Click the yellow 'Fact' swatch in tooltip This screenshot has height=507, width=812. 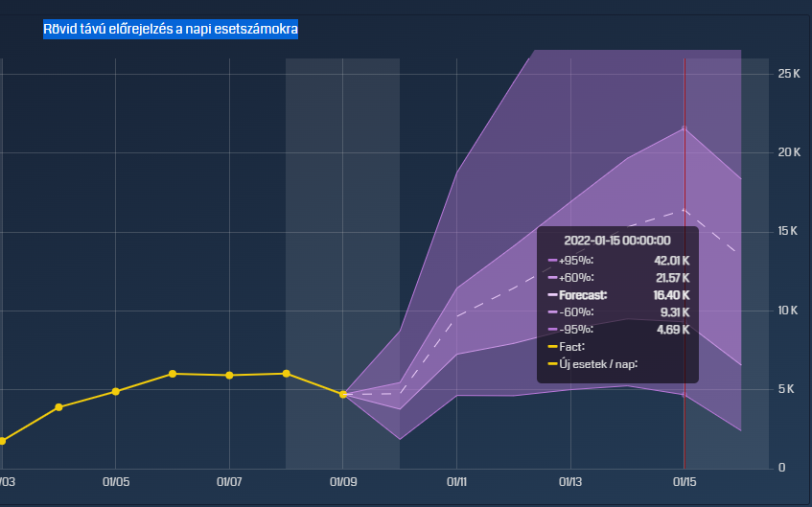552,346
